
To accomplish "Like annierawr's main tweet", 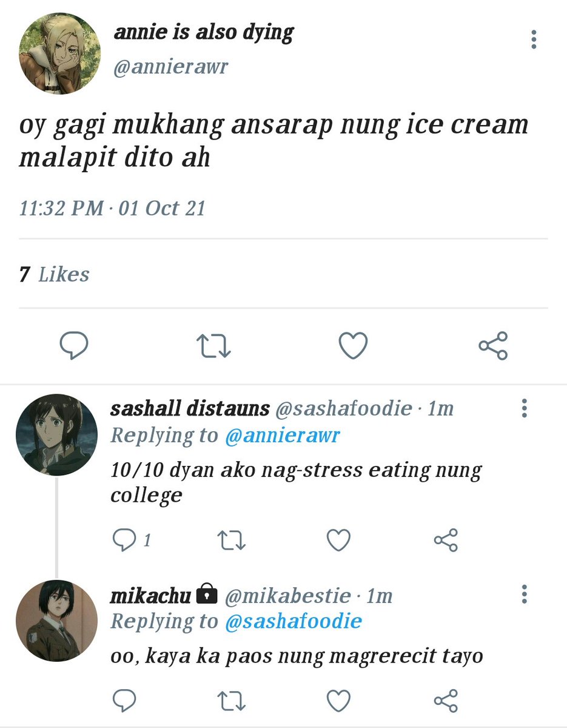I will [x=353, y=346].
